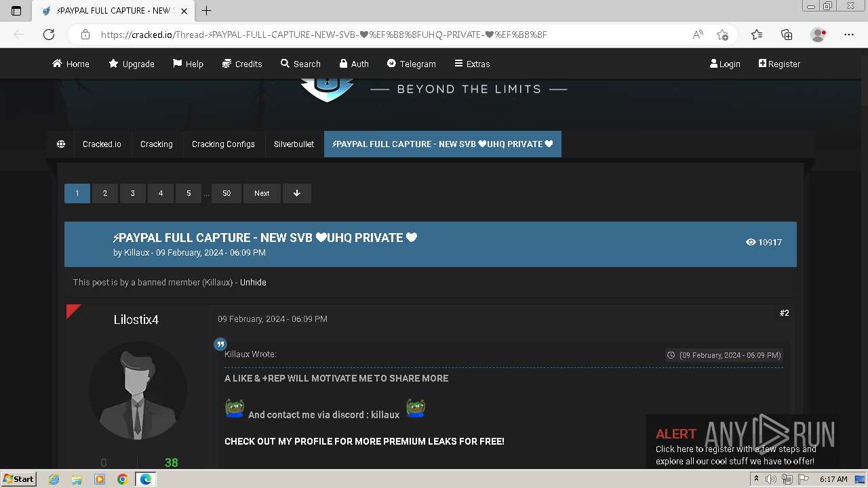Click the browser tab actions icon
The image size is (868, 488).
click(x=16, y=11)
